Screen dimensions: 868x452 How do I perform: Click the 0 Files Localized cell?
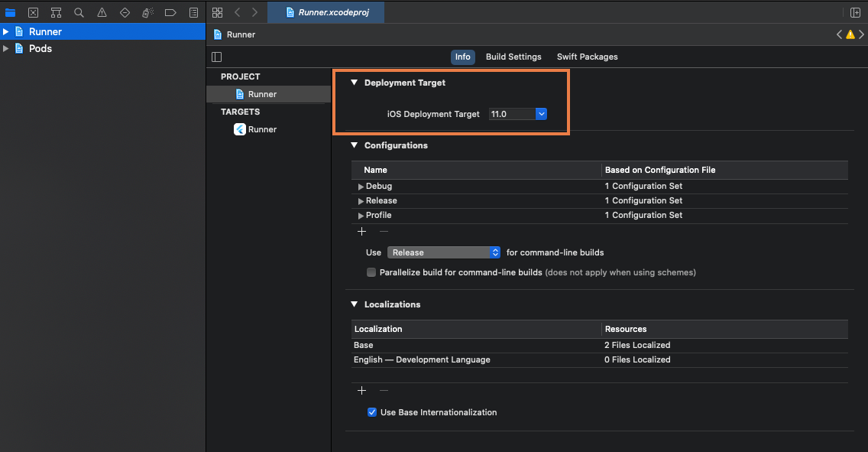(637, 359)
